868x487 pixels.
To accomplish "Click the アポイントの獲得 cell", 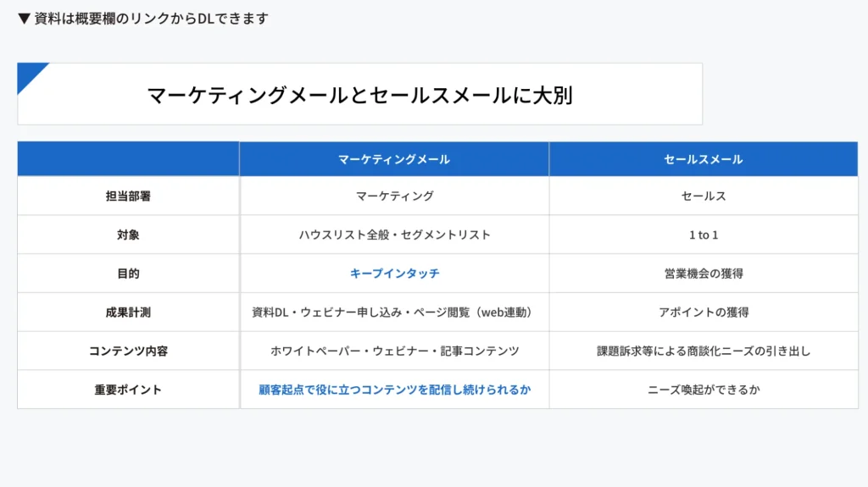I will tap(703, 312).
